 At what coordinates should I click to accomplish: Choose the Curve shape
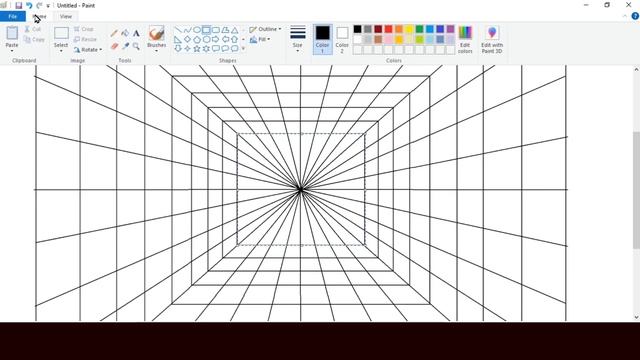[x=187, y=30]
